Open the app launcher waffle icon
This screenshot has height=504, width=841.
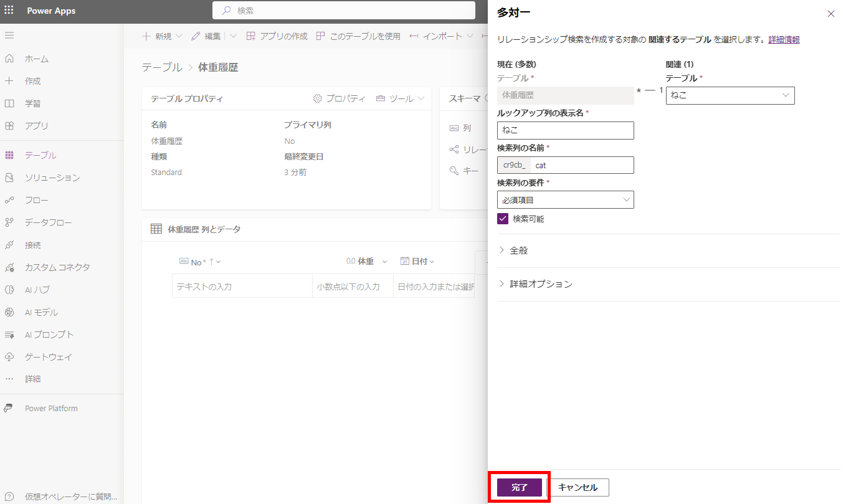click(x=9, y=11)
